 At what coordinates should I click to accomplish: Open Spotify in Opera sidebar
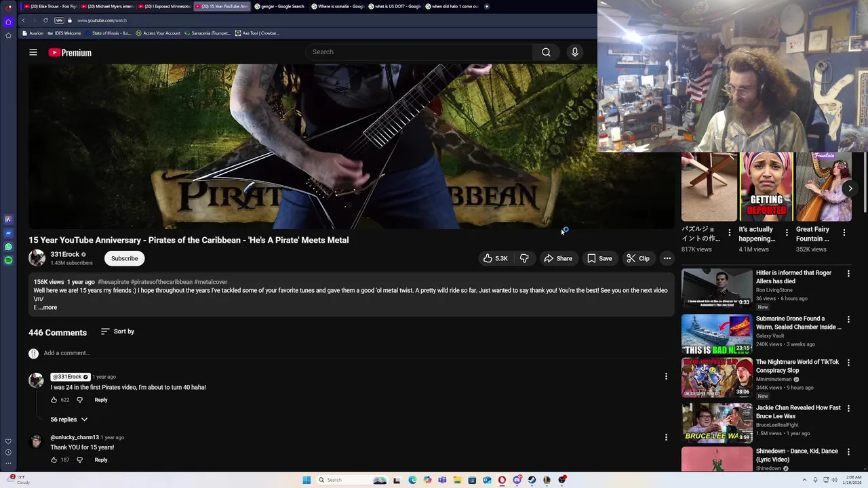pos(8,260)
